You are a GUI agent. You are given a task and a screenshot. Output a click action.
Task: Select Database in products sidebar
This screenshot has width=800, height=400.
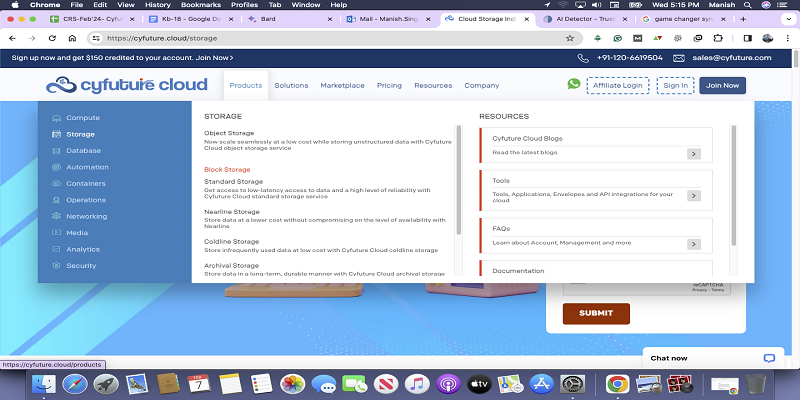coord(83,151)
